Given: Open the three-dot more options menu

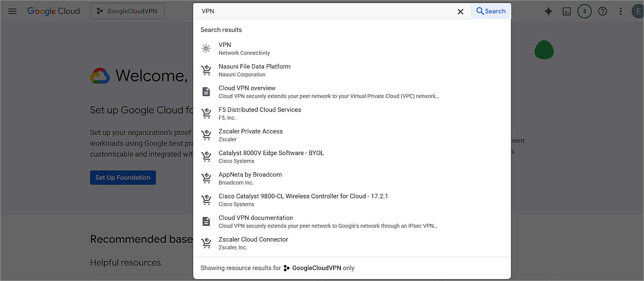Looking at the screenshot, I should click(620, 11).
